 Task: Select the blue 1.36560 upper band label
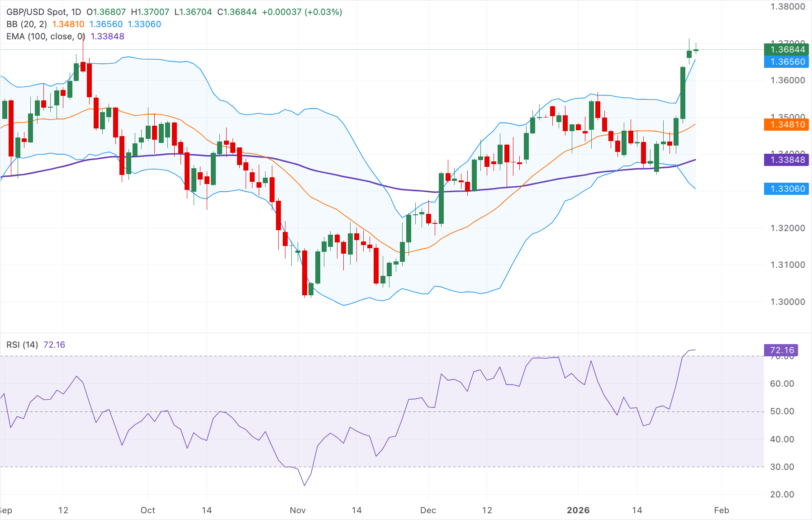[786, 62]
